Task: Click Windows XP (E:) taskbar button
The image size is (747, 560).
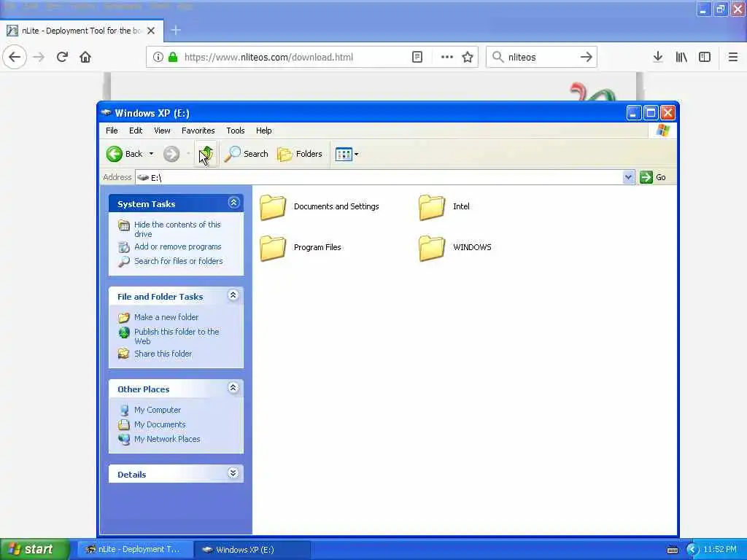Action: point(252,549)
